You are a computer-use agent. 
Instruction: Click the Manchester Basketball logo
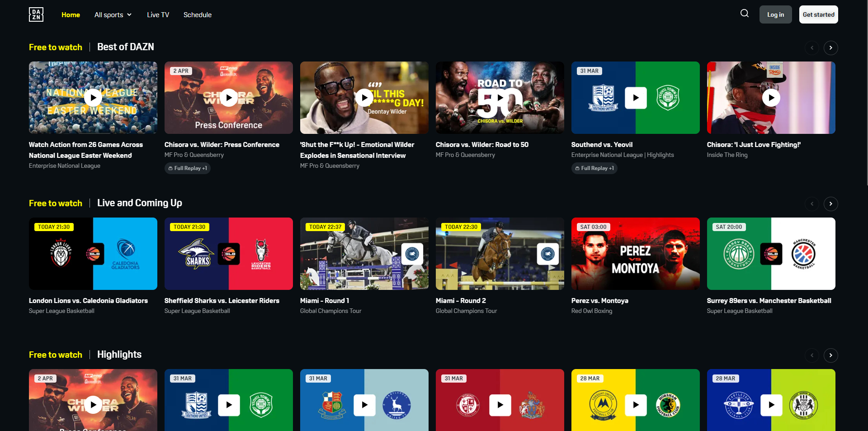coord(803,254)
